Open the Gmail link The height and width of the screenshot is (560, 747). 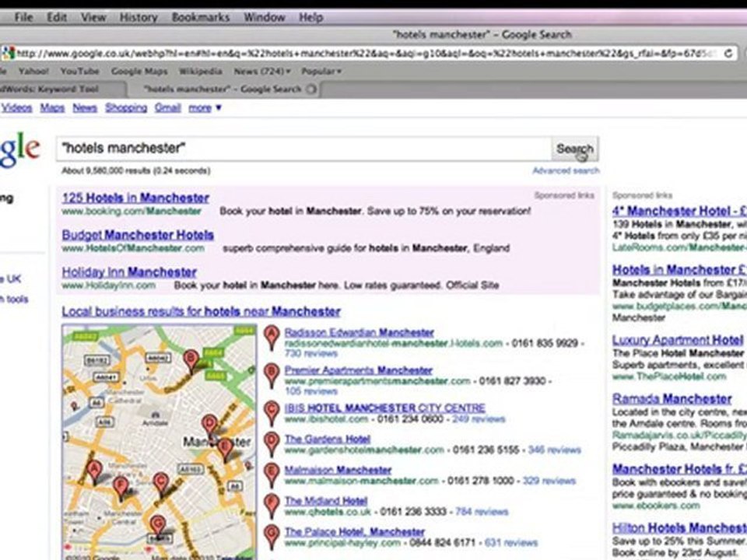pyautogui.click(x=168, y=108)
